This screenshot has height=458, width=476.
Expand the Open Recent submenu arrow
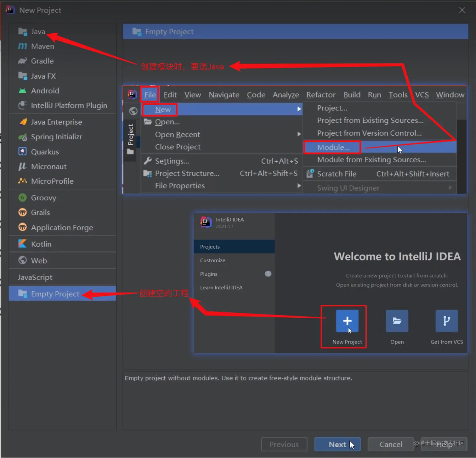click(x=299, y=134)
